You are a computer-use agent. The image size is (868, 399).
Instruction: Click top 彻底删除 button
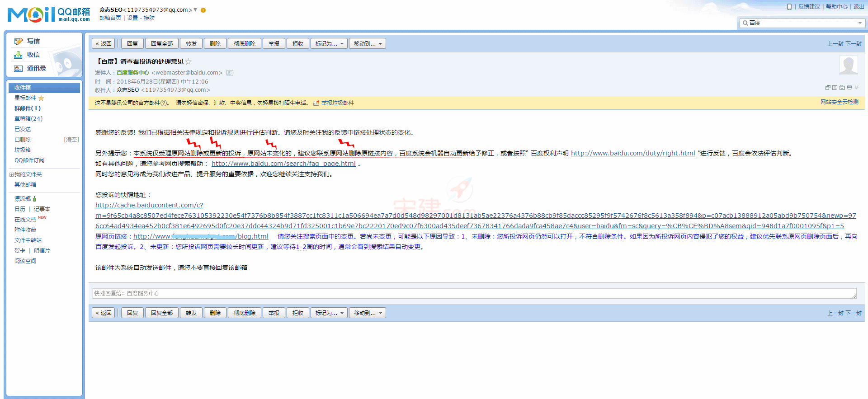245,44
